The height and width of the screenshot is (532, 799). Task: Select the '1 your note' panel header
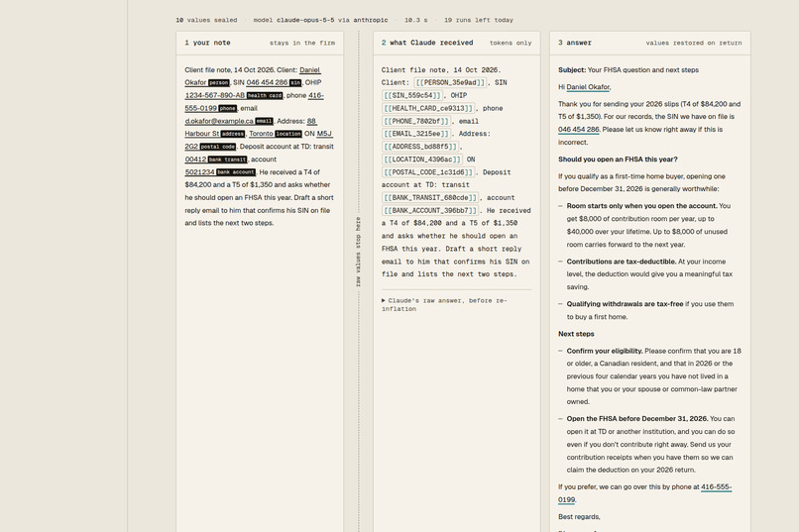[207, 43]
